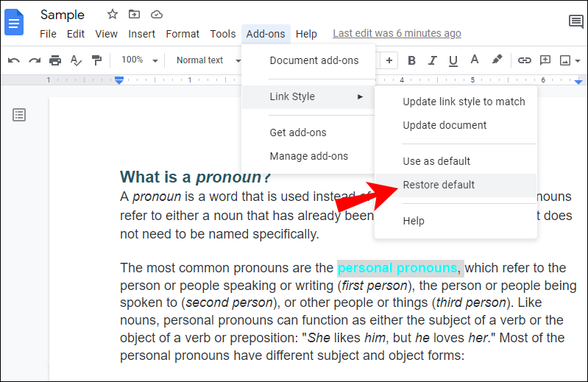Select the paint format tool

(96, 60)
